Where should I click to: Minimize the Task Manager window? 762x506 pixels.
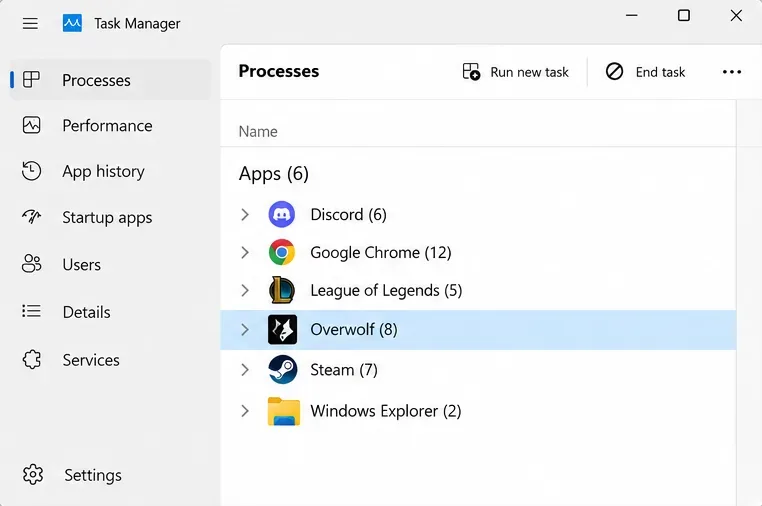(631, 16)
